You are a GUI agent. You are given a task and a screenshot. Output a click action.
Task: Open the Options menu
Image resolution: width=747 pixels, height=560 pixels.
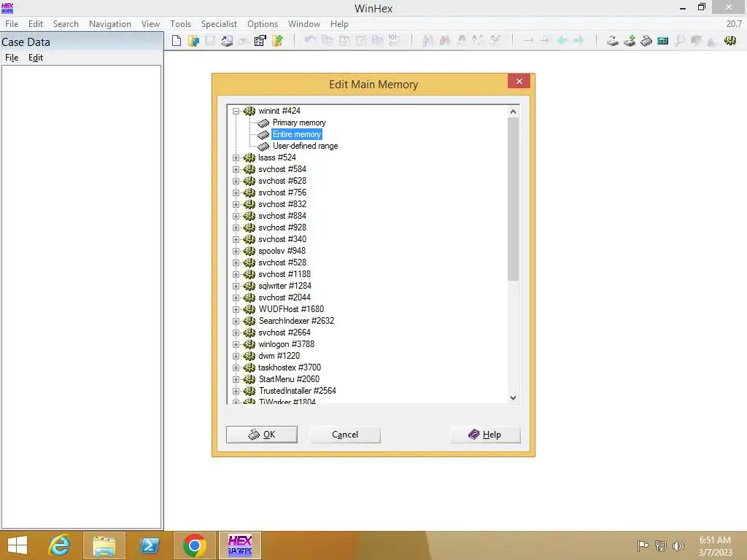click(x=263, y=24)
